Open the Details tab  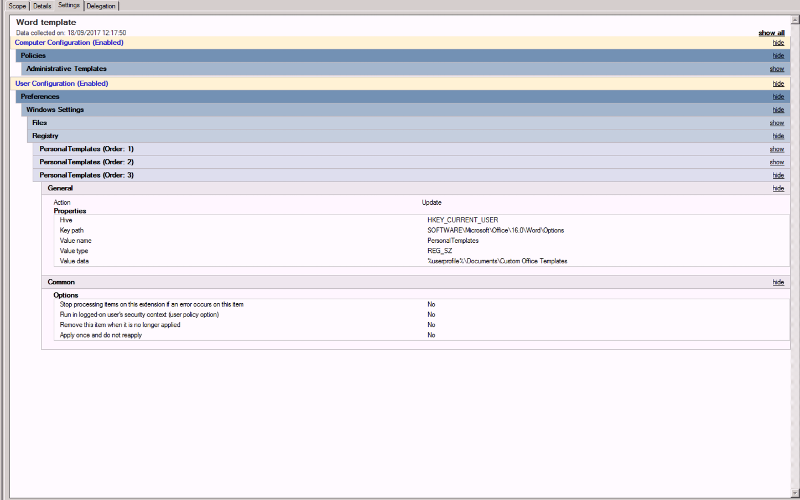tap(42, 6)
